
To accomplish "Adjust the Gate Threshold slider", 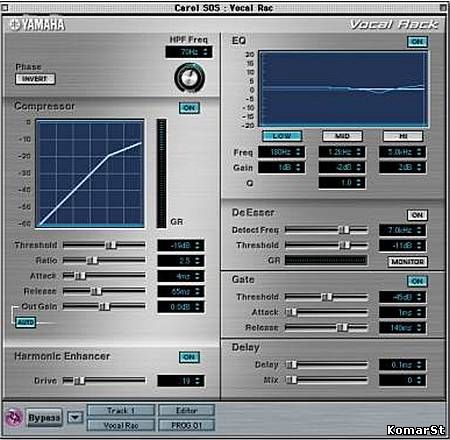I will click(326, 297).
